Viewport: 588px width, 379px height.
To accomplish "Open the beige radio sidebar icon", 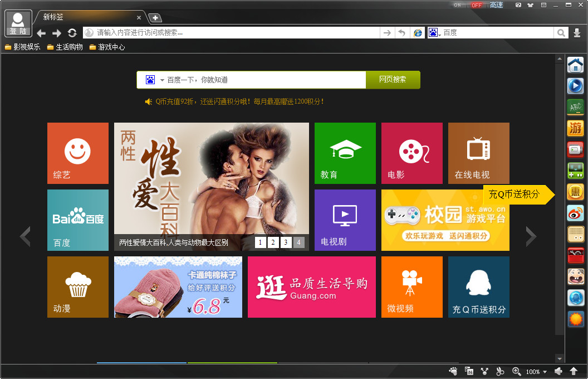I will (x=575, y=235).
